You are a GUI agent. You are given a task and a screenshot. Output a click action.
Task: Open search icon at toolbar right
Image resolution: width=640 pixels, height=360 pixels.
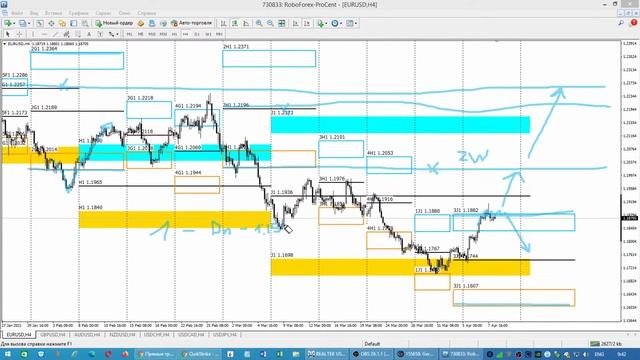(621, 23)
